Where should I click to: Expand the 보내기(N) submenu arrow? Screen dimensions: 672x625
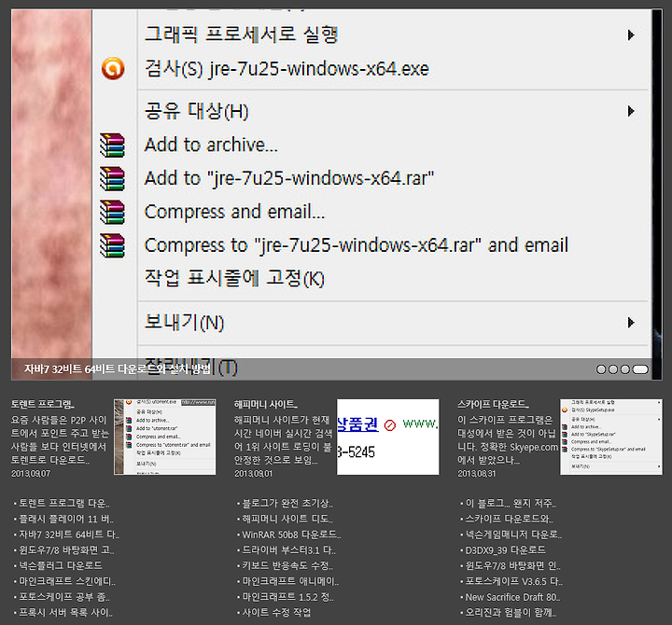pos(631,323)
